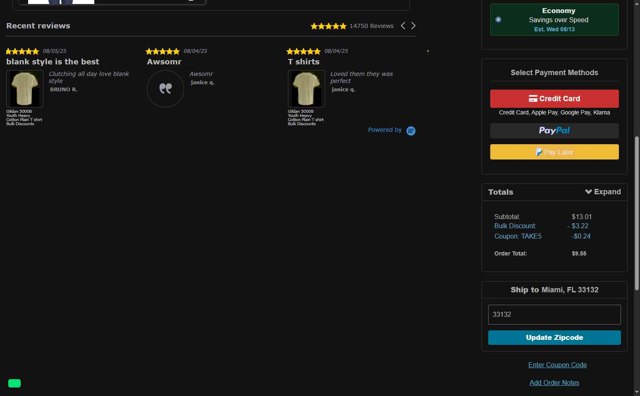Choose PayPal as payment method
Image resolution: width=640 pixels, height=396 pixels.
coord(554,131)
